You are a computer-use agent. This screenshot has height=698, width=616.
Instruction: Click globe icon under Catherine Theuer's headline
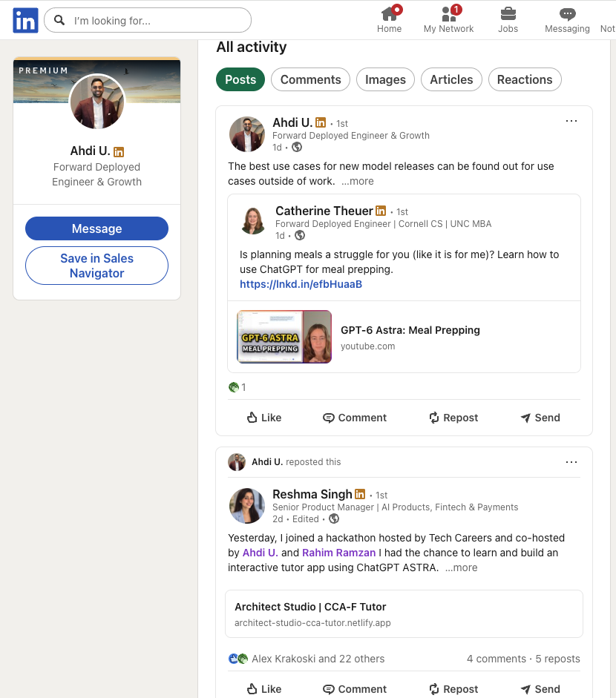[x=300, y=235]
